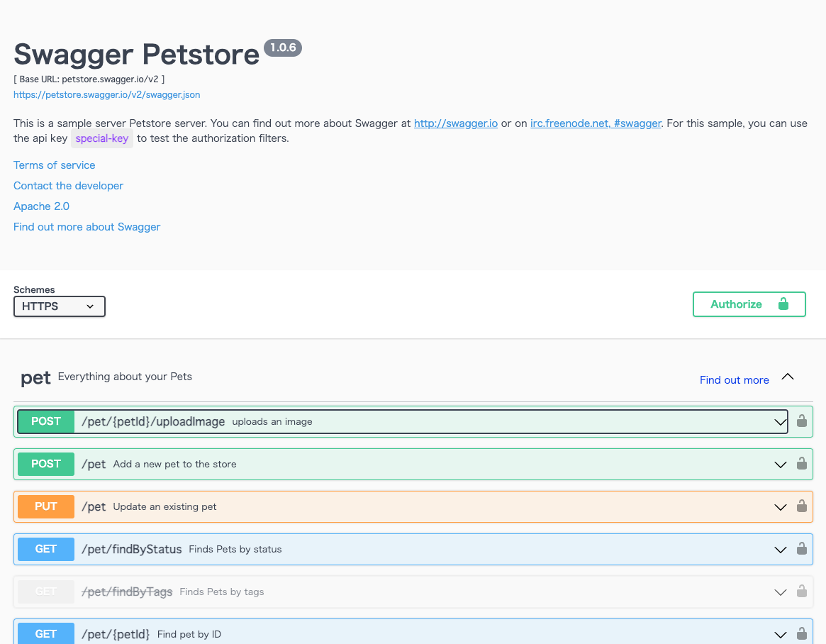Click greyed GET badge for findByTags
Viewport: 826px width, 644px height.
pos(46,592)
